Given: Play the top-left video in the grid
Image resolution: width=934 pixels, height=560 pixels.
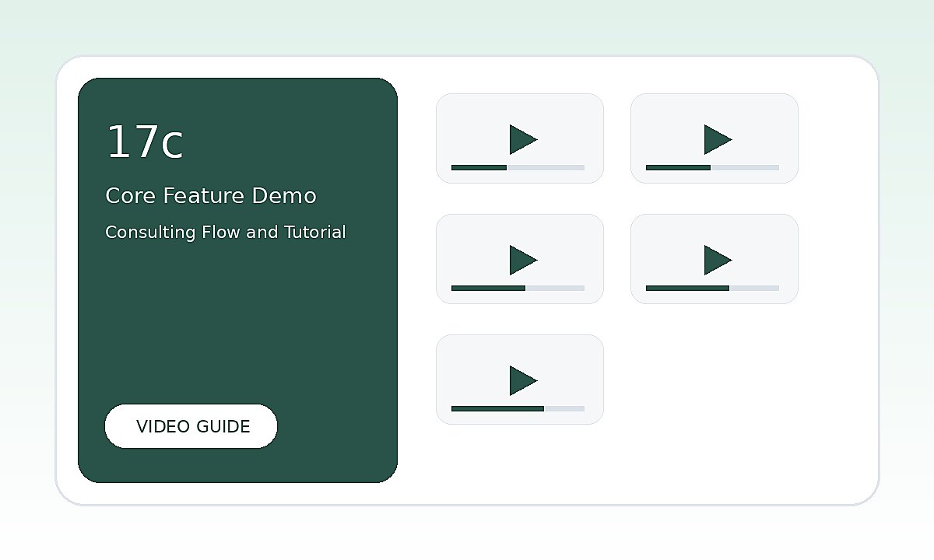Looking at the screenshot, I should pos(523,139).
